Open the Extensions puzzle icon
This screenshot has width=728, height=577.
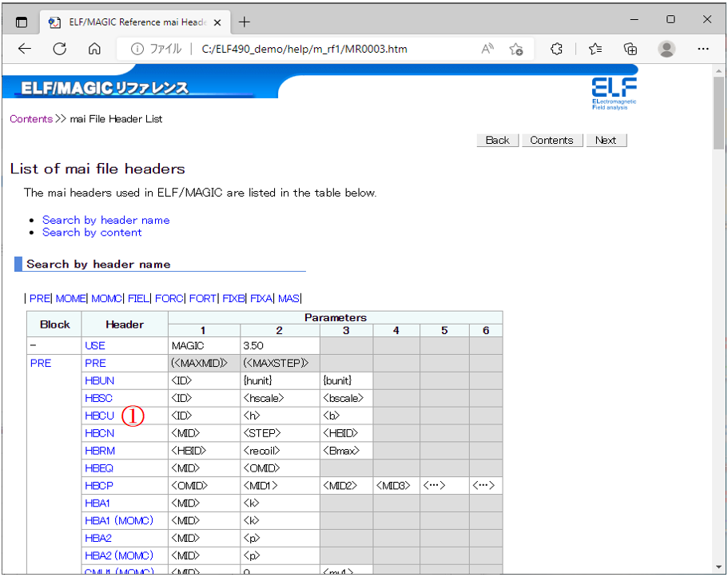click(556, 49)
